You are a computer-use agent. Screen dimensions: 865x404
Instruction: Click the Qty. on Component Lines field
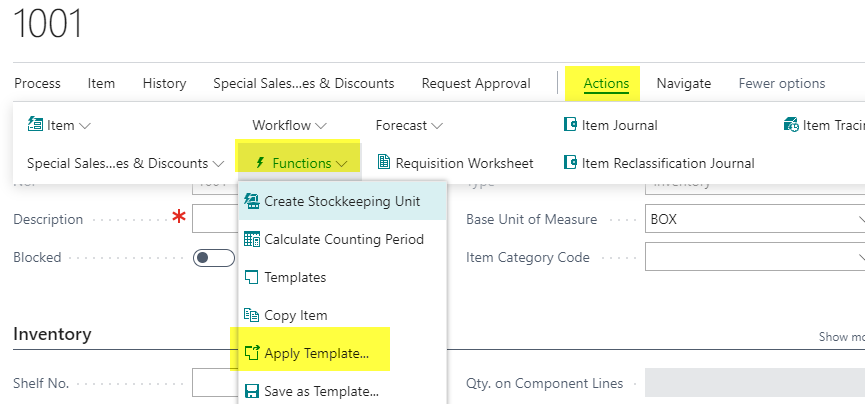click(x=755, y=382)
